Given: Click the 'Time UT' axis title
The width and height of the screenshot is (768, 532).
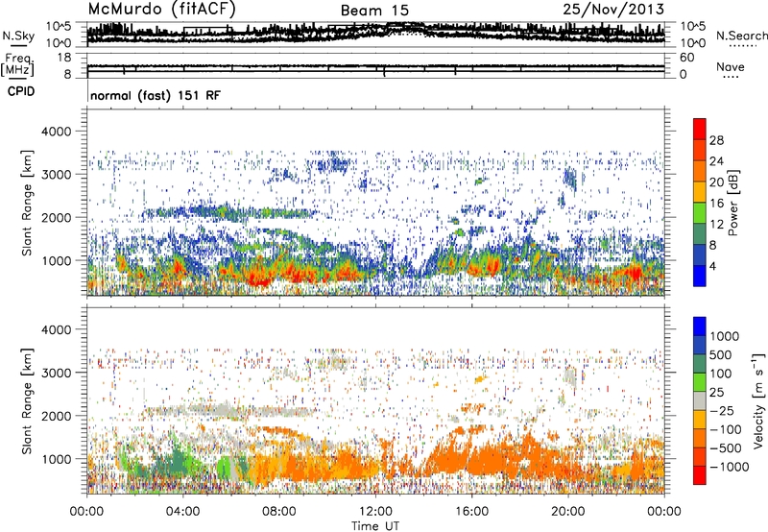Looking at the screenshot, I should 375,526.
